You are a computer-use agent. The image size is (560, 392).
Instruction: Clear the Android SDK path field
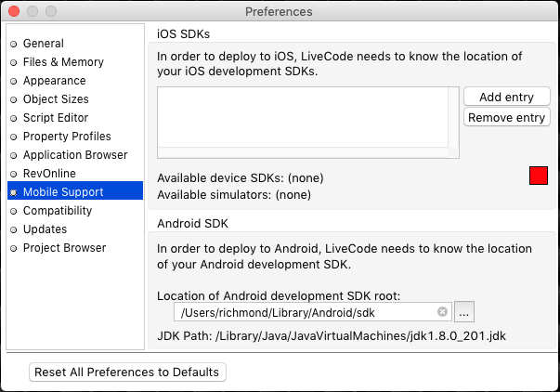pos(443,312)
